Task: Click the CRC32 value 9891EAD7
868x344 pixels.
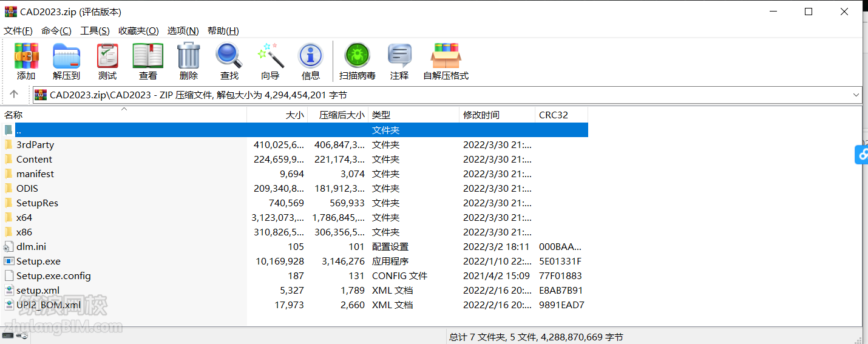Action: pyautogui.click(x=561, y=305)
